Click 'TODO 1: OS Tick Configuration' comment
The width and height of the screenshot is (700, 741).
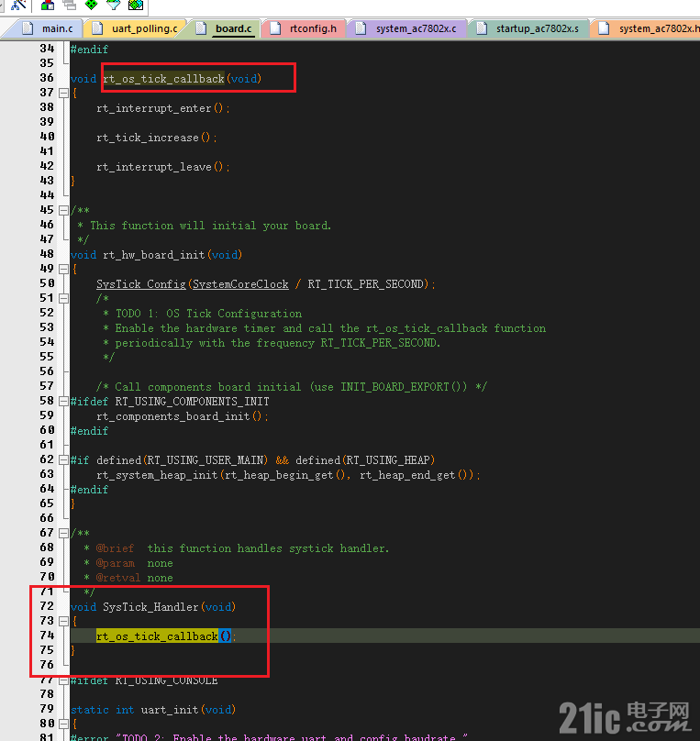[x=208, y=314]
